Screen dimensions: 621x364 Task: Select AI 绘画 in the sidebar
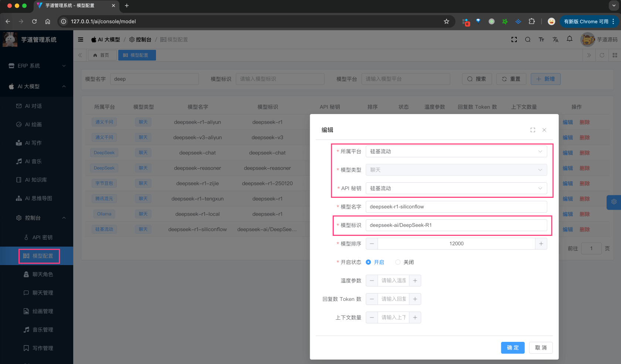pos(33,124)
